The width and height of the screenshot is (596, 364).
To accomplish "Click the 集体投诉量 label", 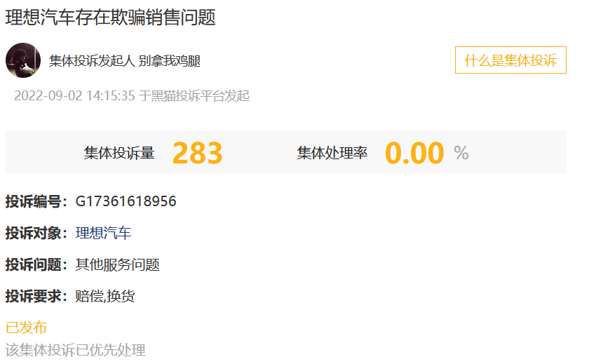I will (x=119, y=153).
